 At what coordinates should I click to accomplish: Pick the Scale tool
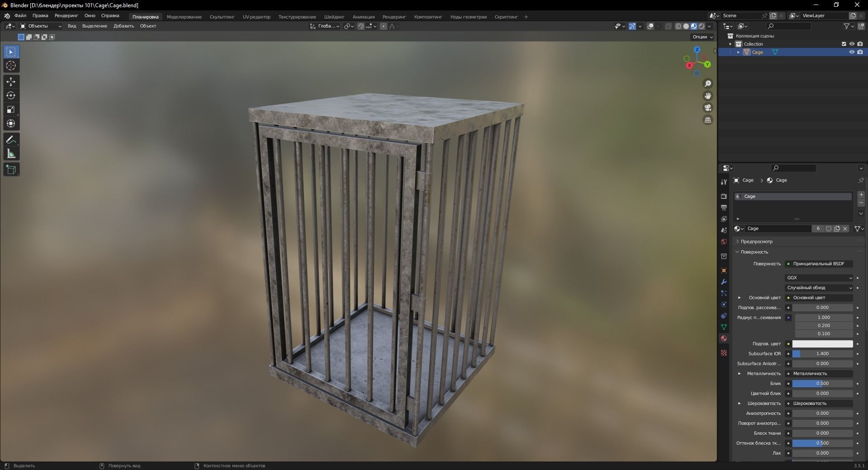[x=11, y=110]
